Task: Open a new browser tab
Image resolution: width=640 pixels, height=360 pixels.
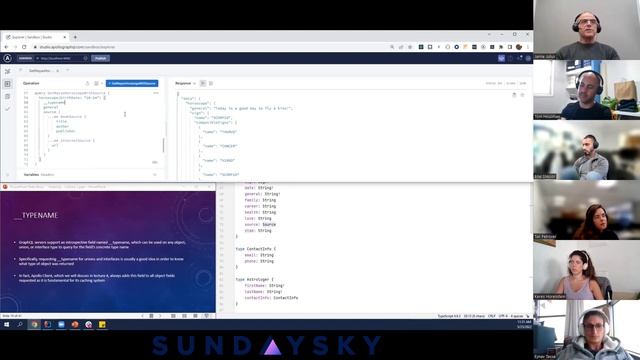Action: click(75, 37)
